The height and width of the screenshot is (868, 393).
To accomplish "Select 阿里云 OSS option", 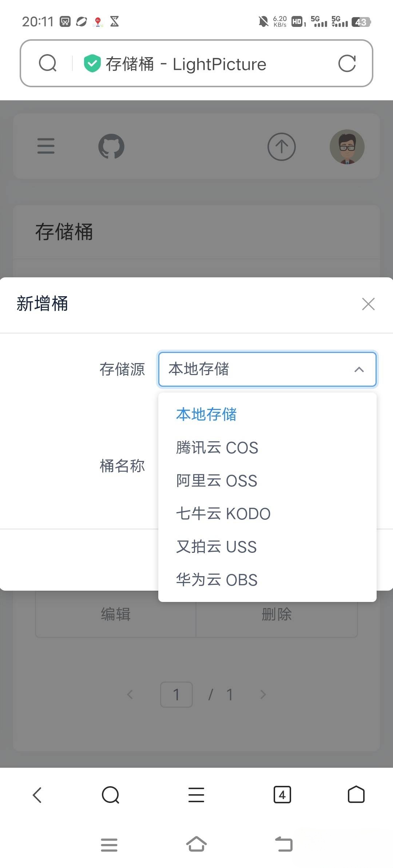I will tap(267, 481).
